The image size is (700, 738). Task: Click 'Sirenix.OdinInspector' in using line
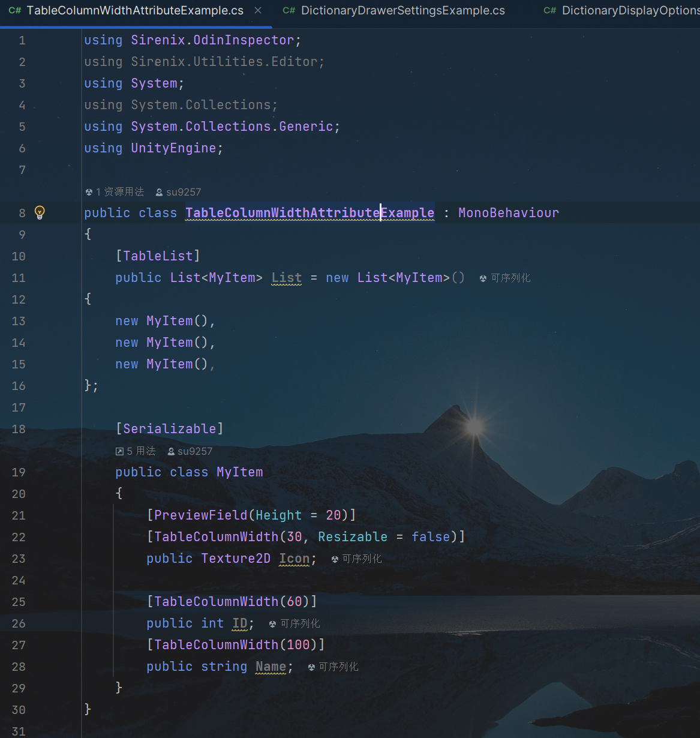212,40
